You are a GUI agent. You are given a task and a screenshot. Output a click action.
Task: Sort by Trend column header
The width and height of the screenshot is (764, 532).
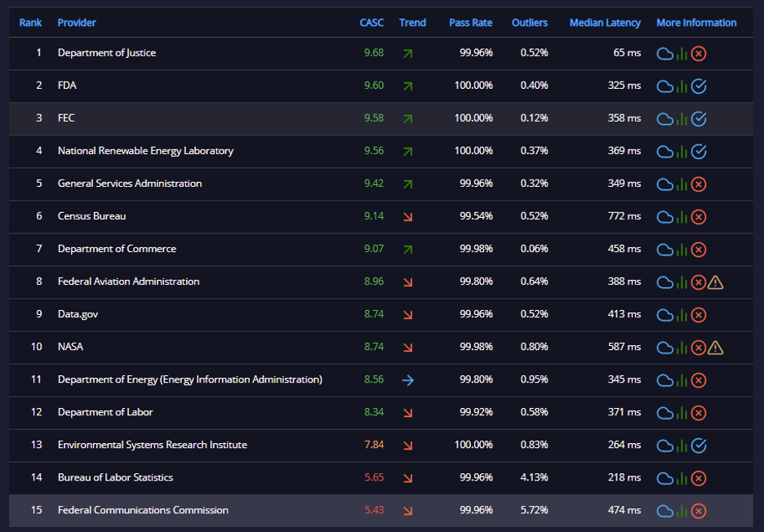[x=412, y=22]
